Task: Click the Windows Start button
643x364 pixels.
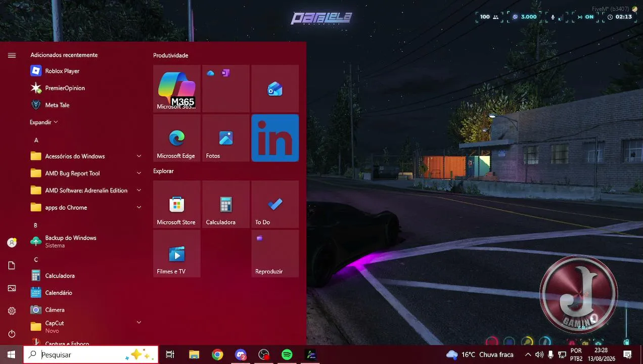Action: pyautogui.click(x=11, y=355)
